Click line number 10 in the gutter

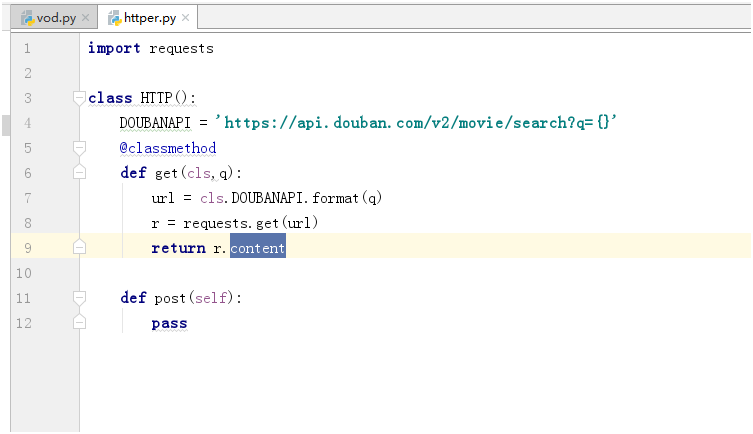(24, 273)
